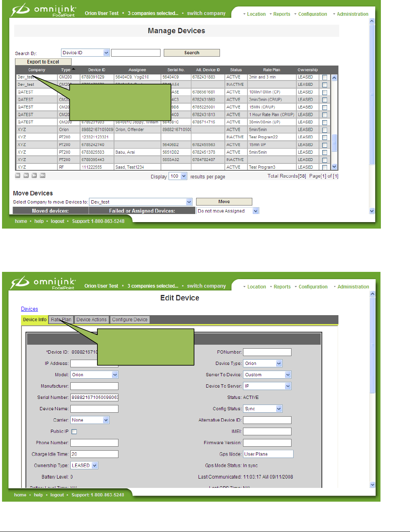Go to first page of device results

[x=18, y=176]
